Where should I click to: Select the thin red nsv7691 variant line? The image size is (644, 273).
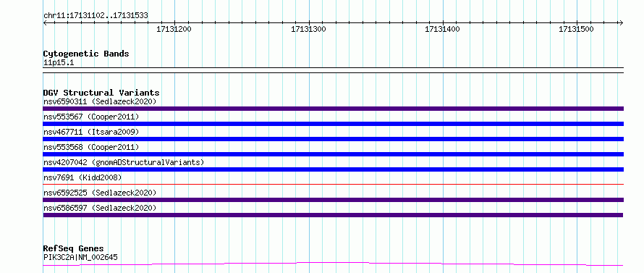[333, 184]
